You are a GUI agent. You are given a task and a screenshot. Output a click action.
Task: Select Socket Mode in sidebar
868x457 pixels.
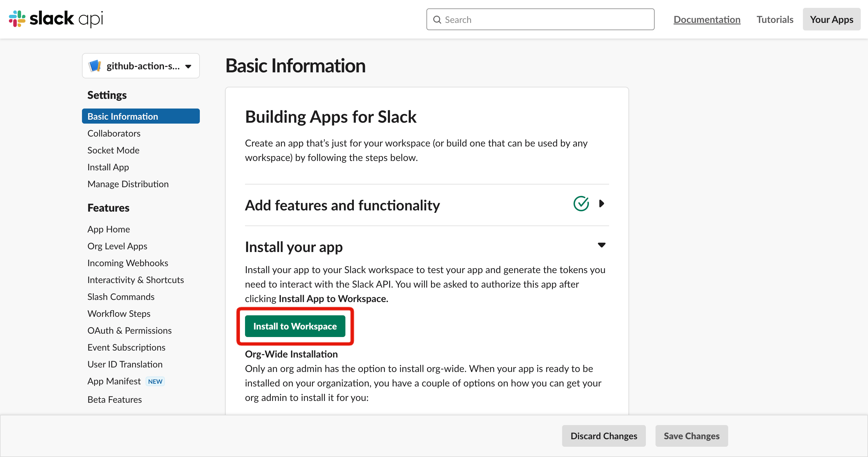(113, 150)
